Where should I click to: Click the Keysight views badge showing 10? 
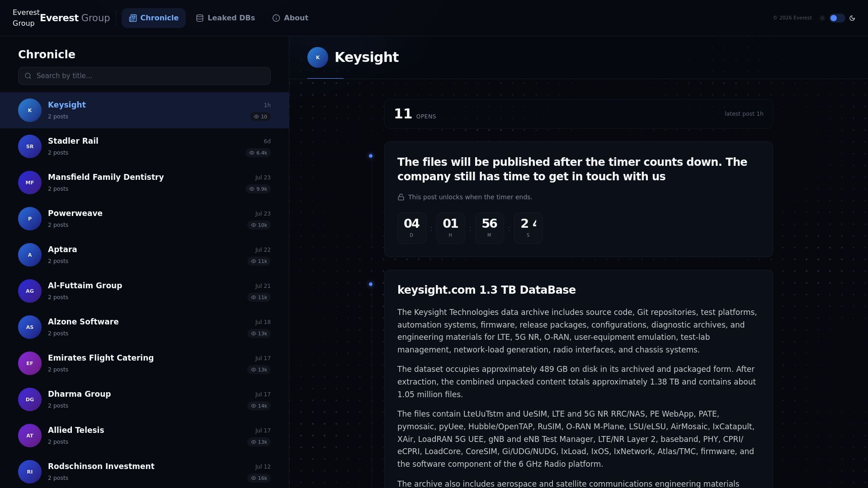(260, 117)
